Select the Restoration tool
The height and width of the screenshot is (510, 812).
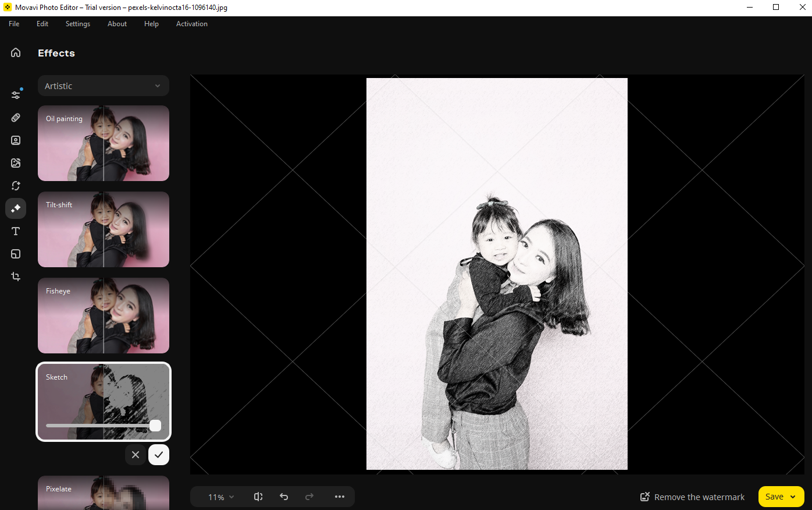click(x=15, y=185)
